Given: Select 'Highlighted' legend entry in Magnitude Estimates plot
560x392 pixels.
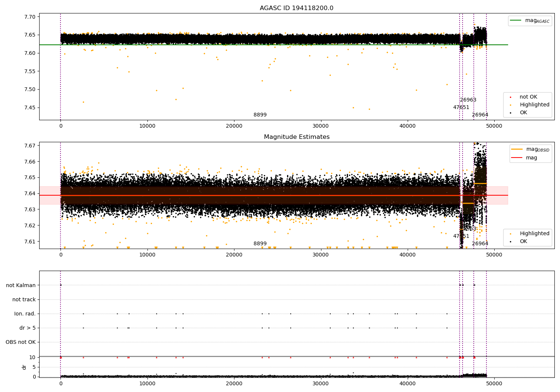Looking at the screenshot, I should point(535,234).
